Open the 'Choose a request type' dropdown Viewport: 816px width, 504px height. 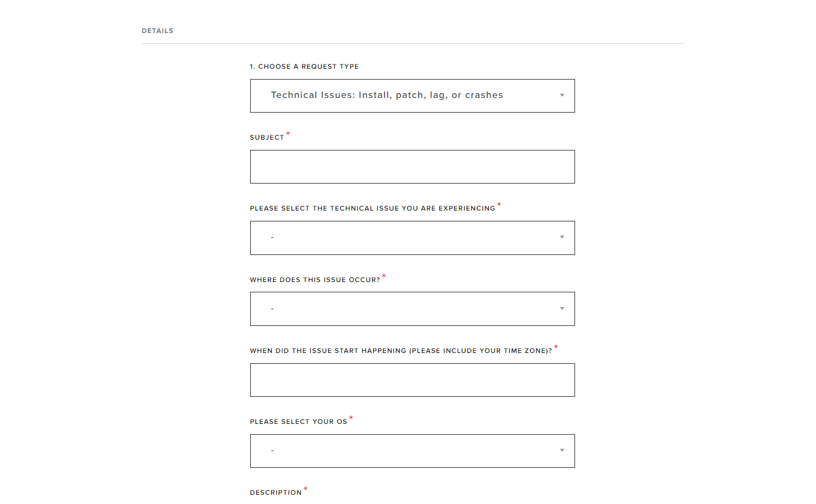412,96
